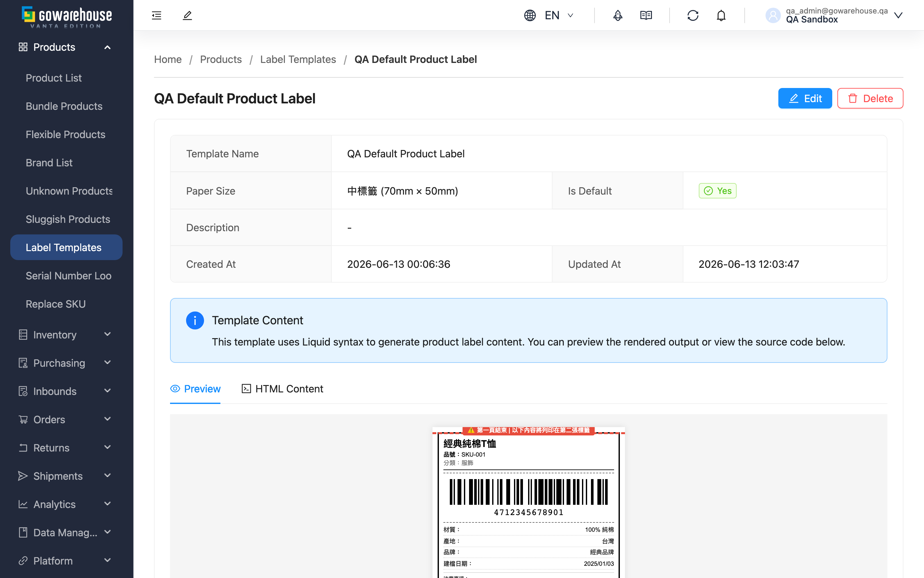Image resolution: width=924 pixels, height=578 pixels.
Task: Click the Purchasing menu icon
Action: [23, 363]
